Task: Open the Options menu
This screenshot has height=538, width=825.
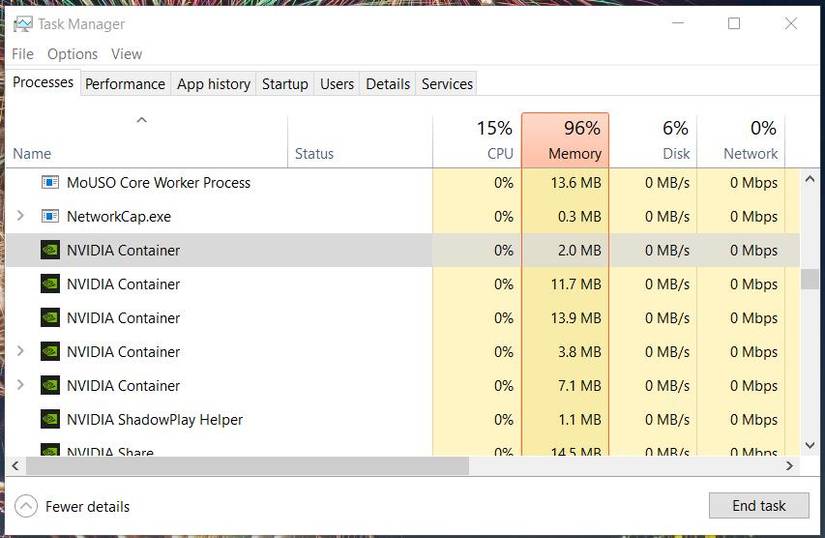Action: click(72, 54)
